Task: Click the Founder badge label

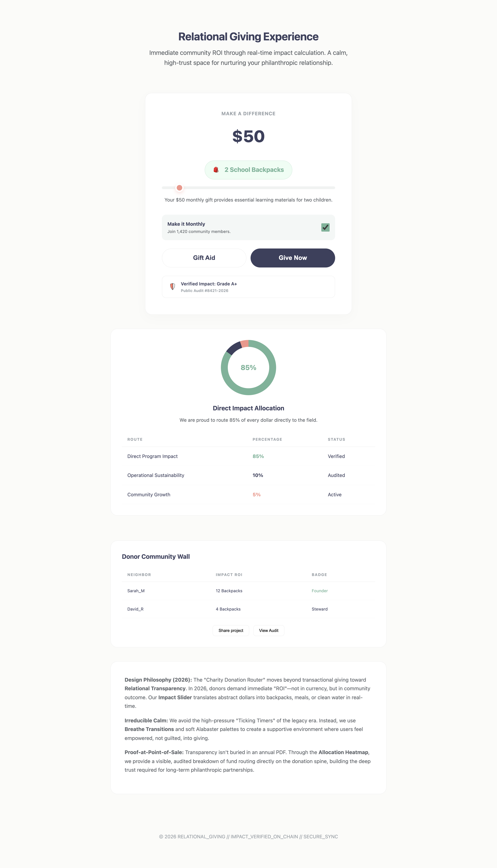Action: [319, 591]
